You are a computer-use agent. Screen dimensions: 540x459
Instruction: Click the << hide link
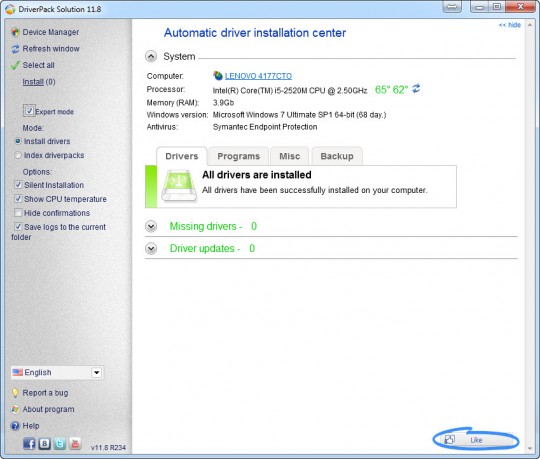pyautogui.click(x=510, y=25)
